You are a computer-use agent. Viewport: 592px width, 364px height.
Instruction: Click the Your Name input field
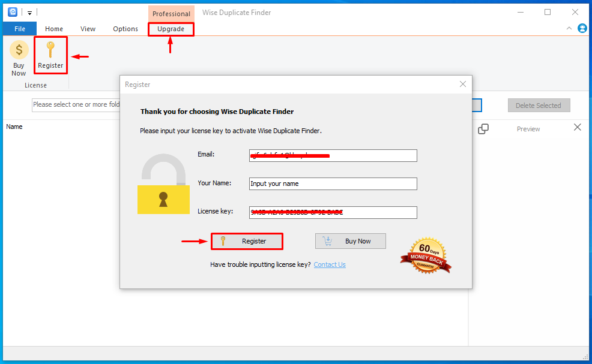tap(333, 183)
